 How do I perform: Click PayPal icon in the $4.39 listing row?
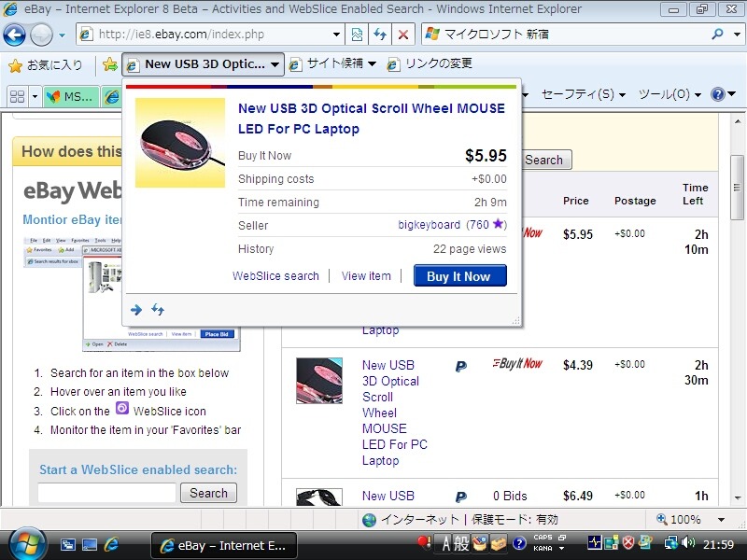point(460,367)
